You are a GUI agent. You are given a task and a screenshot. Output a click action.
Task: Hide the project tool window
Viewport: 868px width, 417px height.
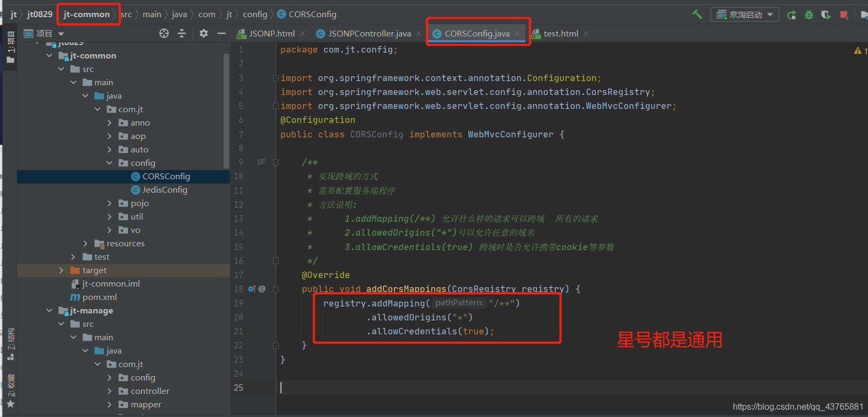(221, 33)
